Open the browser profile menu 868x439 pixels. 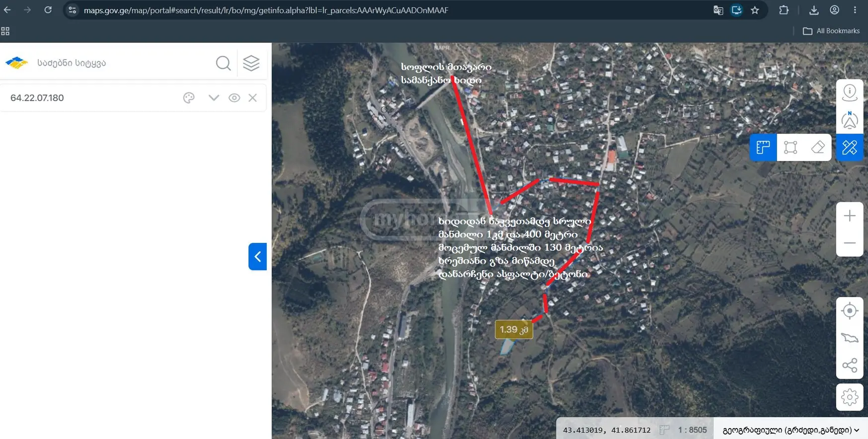(x=835, y=10)
